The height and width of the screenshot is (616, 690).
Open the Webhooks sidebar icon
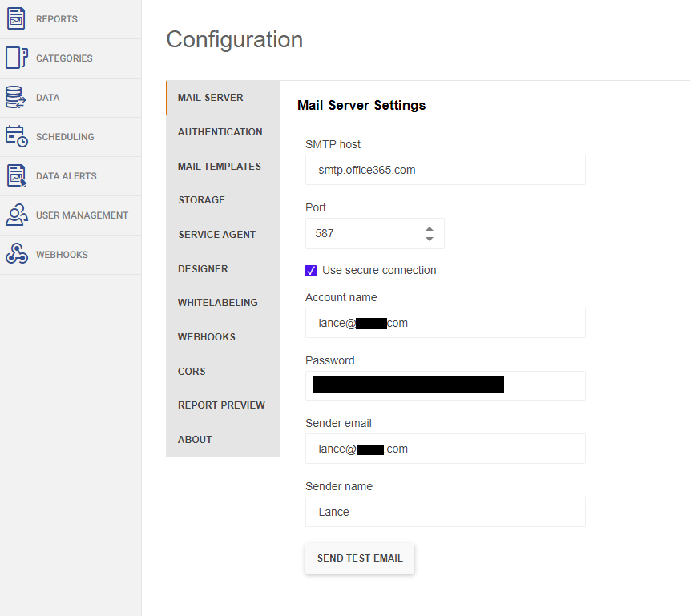[x=16, y=254]
